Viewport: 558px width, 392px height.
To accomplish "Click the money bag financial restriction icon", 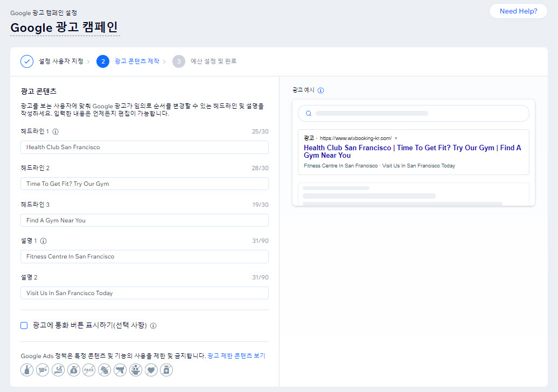I will 74,370.
